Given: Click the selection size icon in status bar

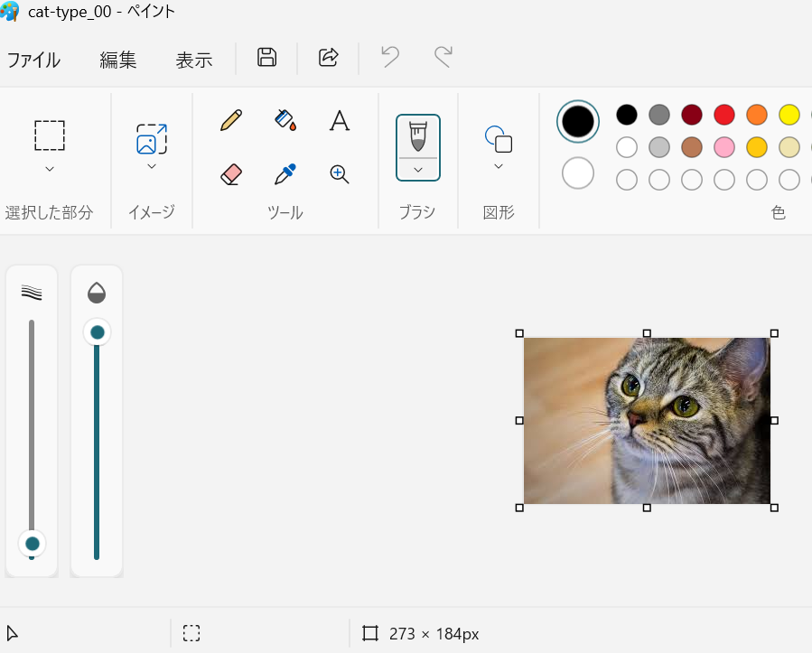Looking at the screenshot, I should 191,633.
